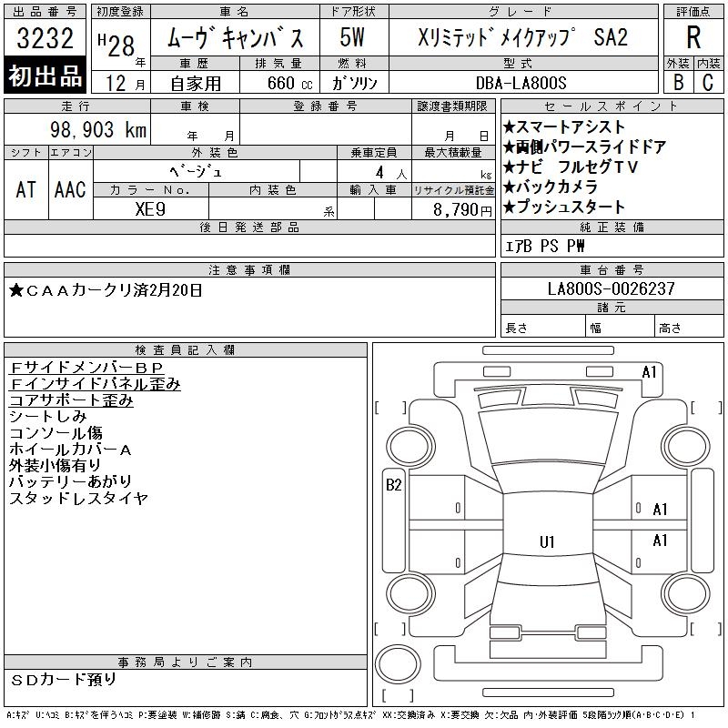Click the fuel type ガソリン
This screenshot has height=728, width=728.
354,83
